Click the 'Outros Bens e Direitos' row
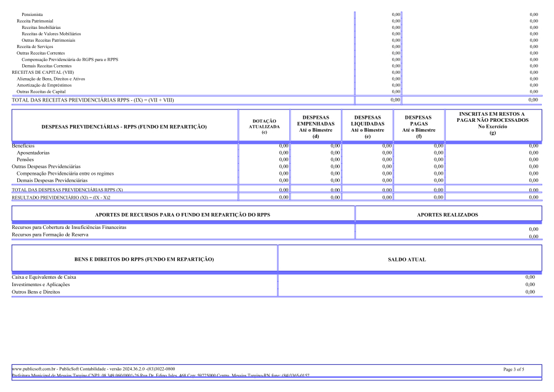The image size is (554, 392). pyautogui.click(x=36, y=292)
